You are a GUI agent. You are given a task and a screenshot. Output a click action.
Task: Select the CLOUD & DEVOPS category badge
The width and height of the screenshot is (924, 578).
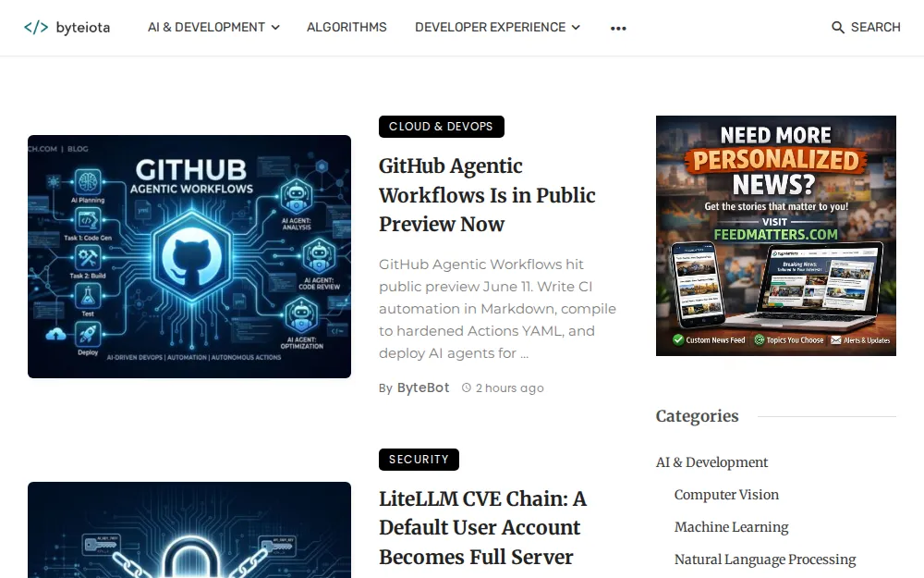(442, 127)
